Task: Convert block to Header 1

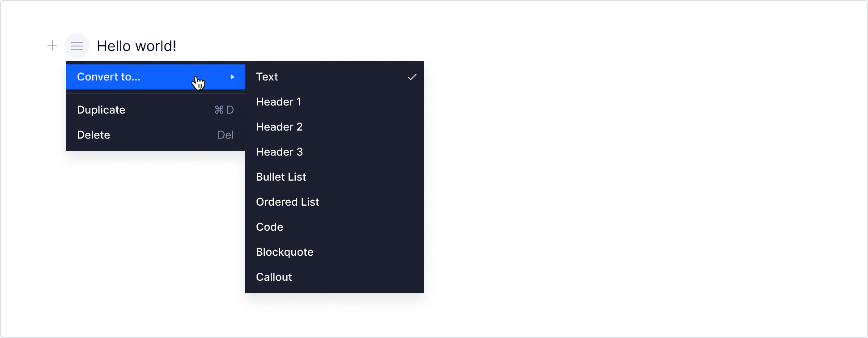Action: [x=278, y=102]
